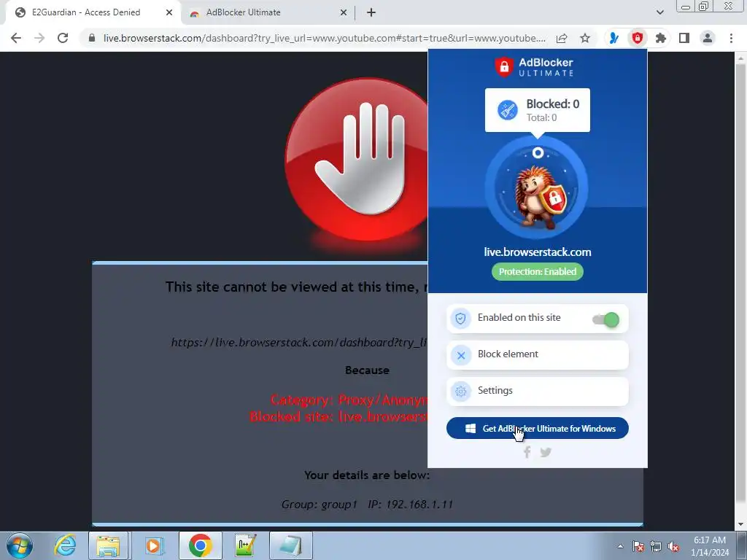Click the padlock site info icon
The image size is (747, 560).
click(x=92, y=38)
